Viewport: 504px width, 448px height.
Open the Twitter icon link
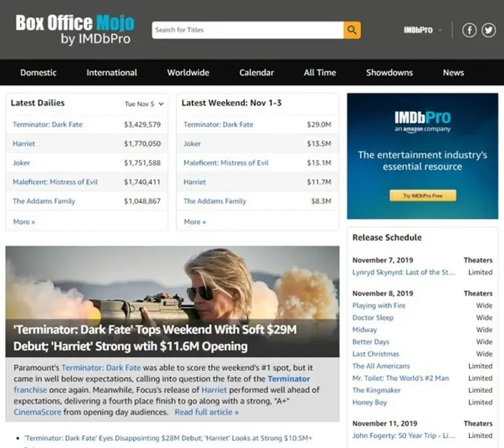coord(488,30)
